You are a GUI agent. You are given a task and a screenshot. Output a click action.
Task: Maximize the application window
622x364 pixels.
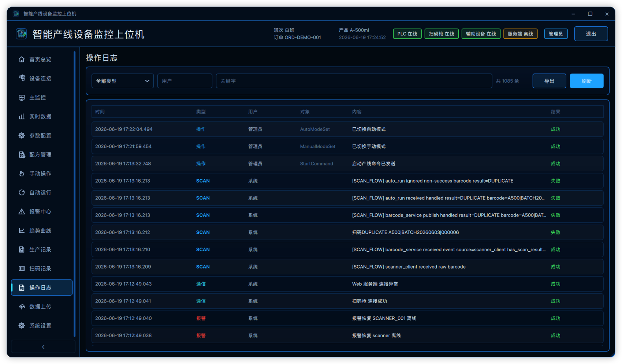click(590, 14)
